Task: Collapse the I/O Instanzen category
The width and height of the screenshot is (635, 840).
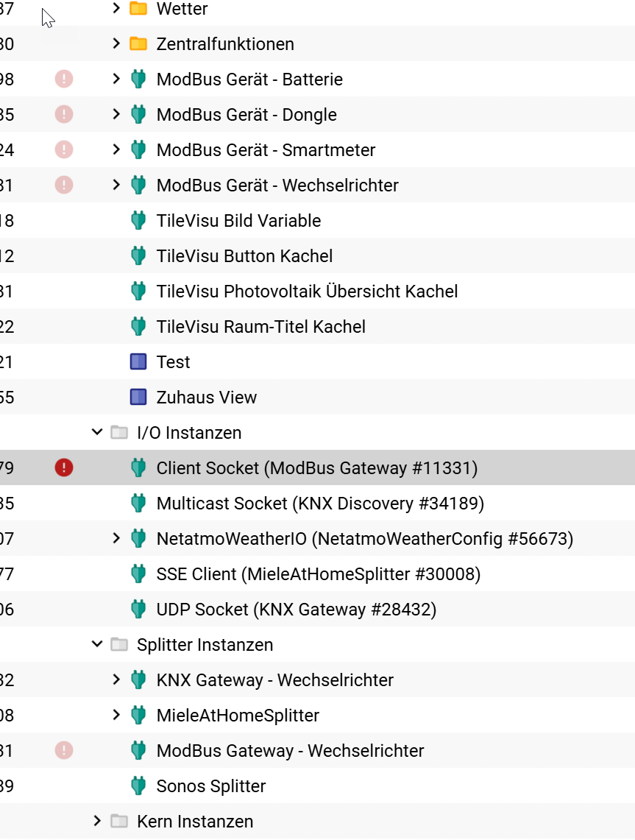Action: pyautogui.click(x=97, y=432)
